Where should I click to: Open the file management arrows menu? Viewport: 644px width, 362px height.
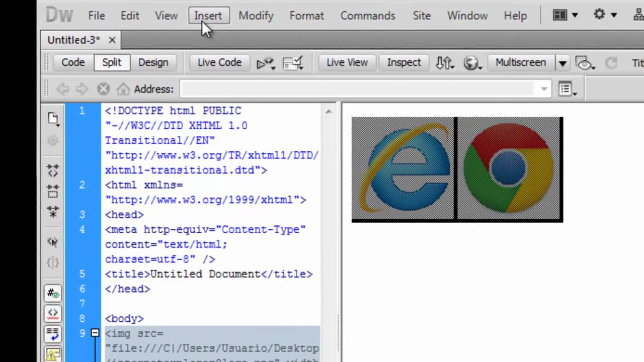[x=445, y=63]
